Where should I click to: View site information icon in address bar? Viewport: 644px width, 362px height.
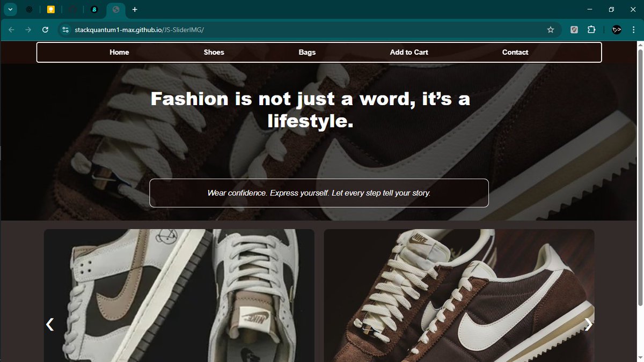pos(65,29)
